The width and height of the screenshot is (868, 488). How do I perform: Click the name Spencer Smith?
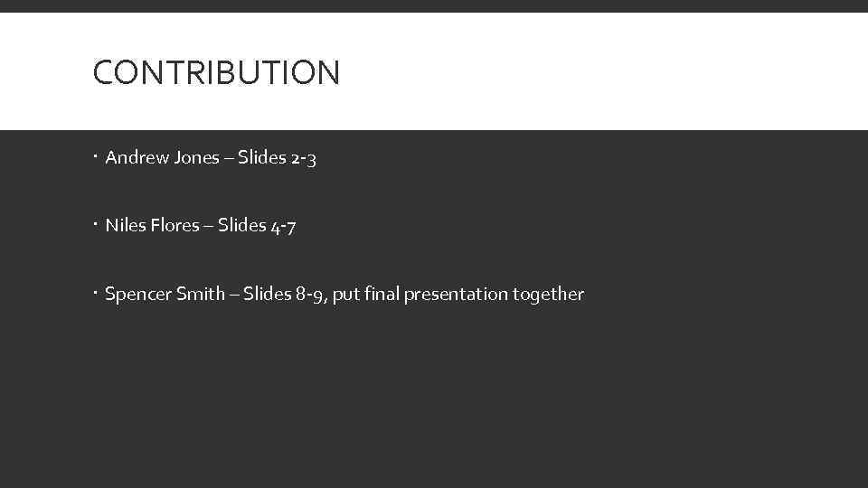[x=165, y=295]
